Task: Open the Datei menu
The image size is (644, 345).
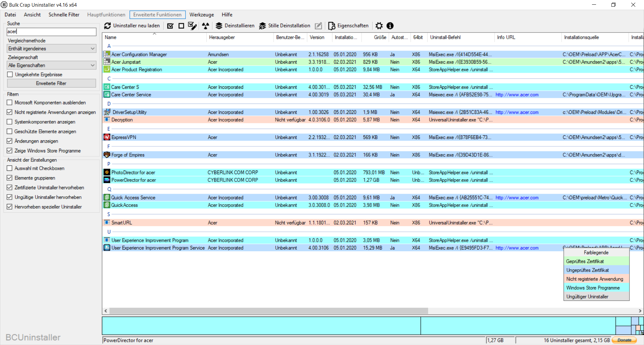Action: (10, 15)
